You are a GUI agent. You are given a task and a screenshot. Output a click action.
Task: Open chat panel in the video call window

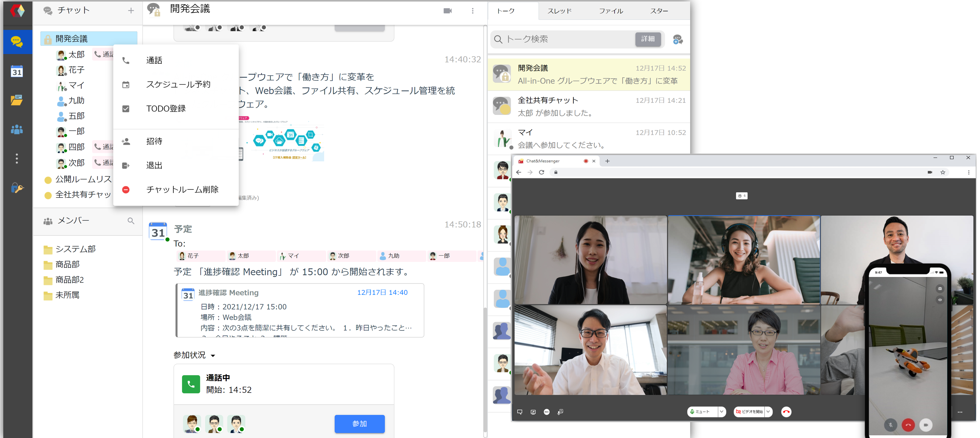520,412
